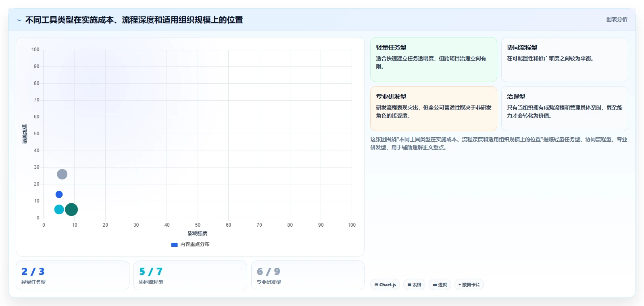Click the 覆盖规模 y-axis title
Screen dimensions: 644x306
(x=25, y=134)
